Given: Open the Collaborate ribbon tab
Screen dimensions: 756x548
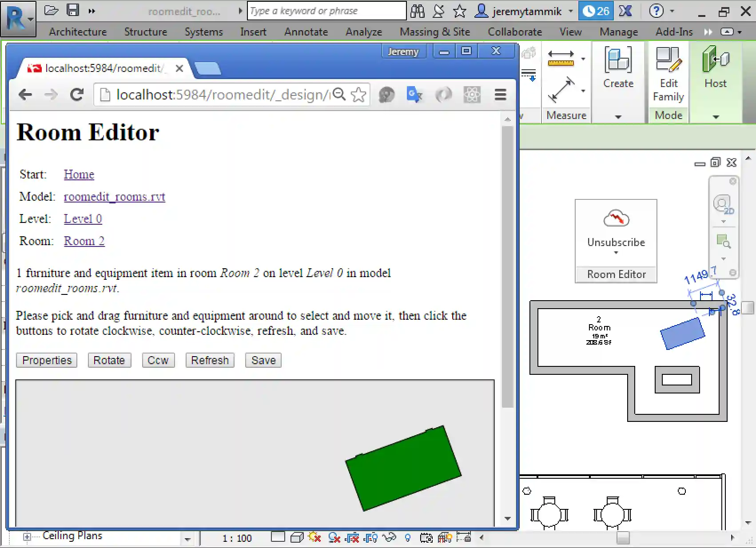Looking at the screenshot, I should [514, 32].
